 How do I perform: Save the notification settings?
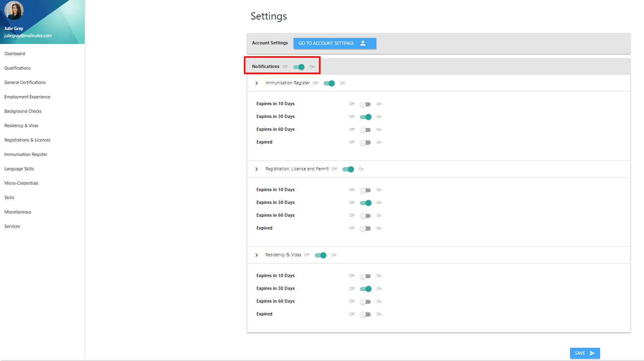(x=585, y=353)
